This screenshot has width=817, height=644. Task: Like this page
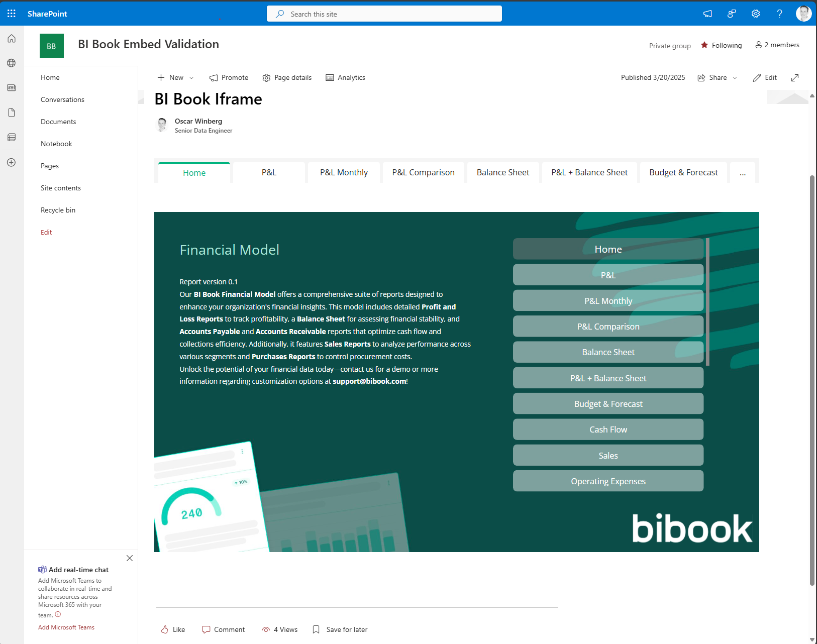173,629
